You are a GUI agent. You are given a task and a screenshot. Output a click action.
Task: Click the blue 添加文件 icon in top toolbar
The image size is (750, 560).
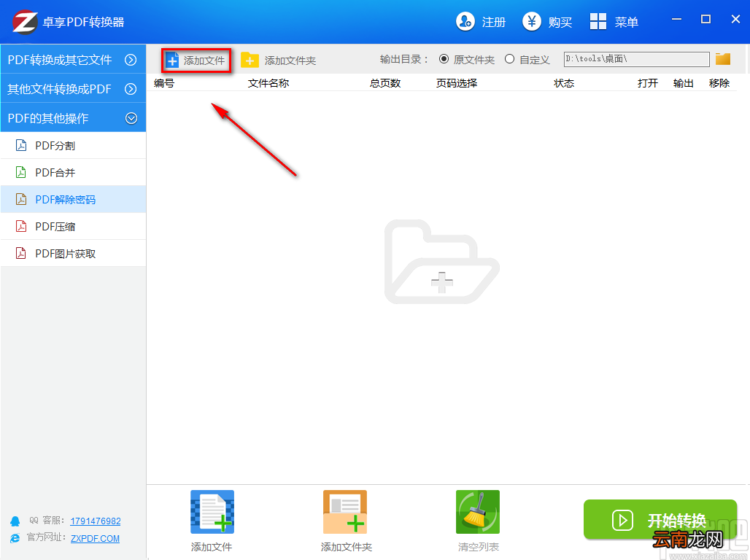171,61
